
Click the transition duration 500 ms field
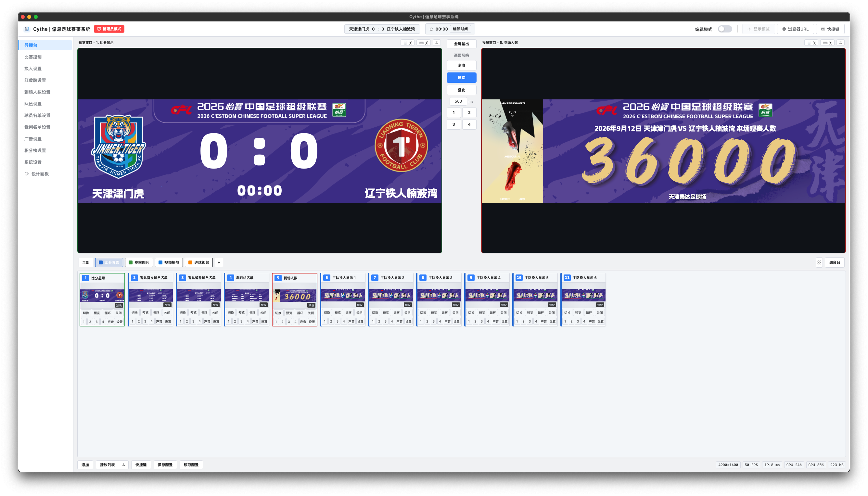point(458,101)
